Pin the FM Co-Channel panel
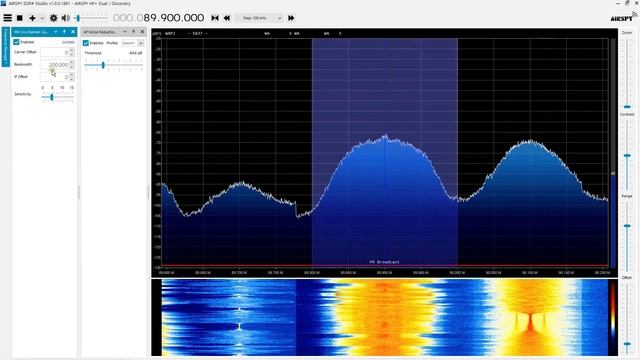The width and height of the screenshot is (640, 360). tap(64, 32)
